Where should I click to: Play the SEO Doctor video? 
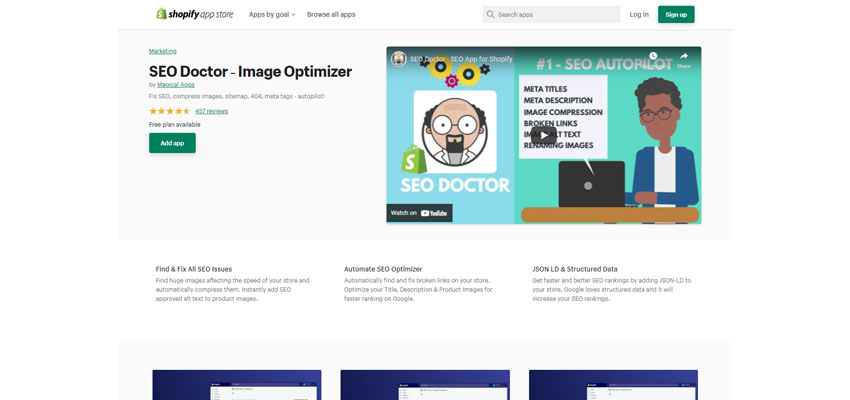tap(544, 135)
